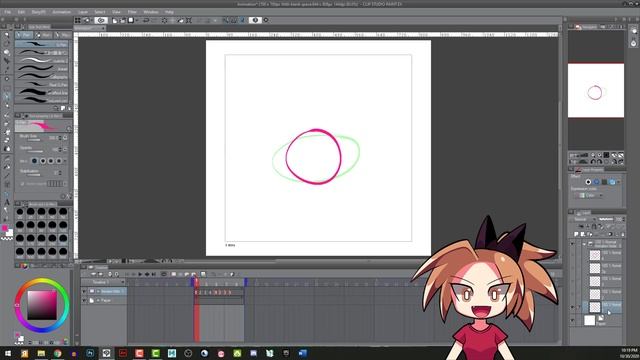Open the Expression color dropdown

coord(589,196)
